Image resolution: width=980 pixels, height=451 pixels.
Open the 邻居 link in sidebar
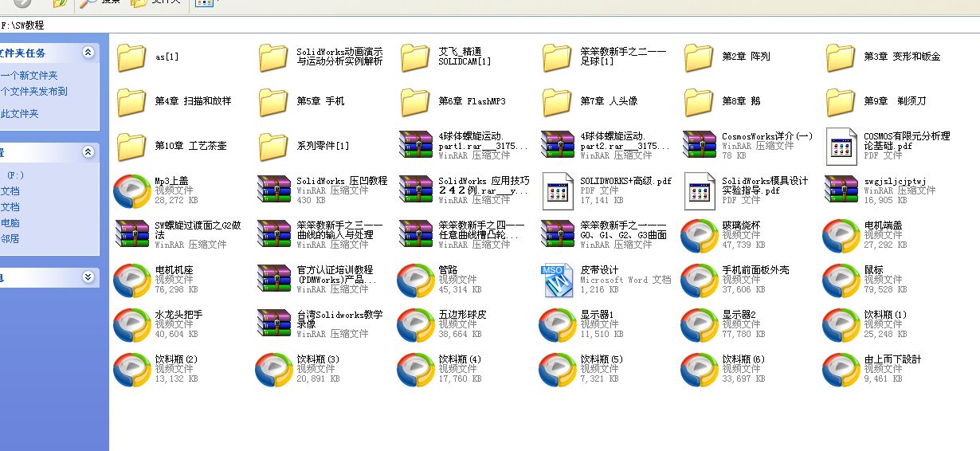(10, 238)
